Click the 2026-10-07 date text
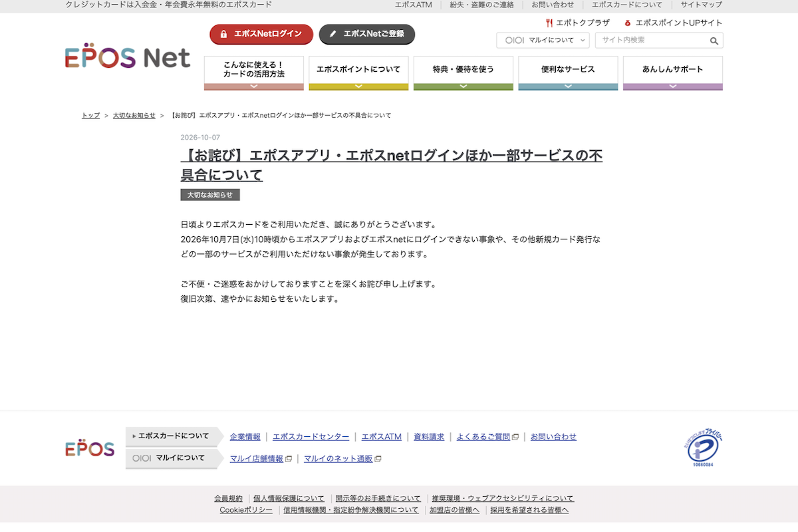798x532 pixels. pyautogui.click(x=200, y=138)
